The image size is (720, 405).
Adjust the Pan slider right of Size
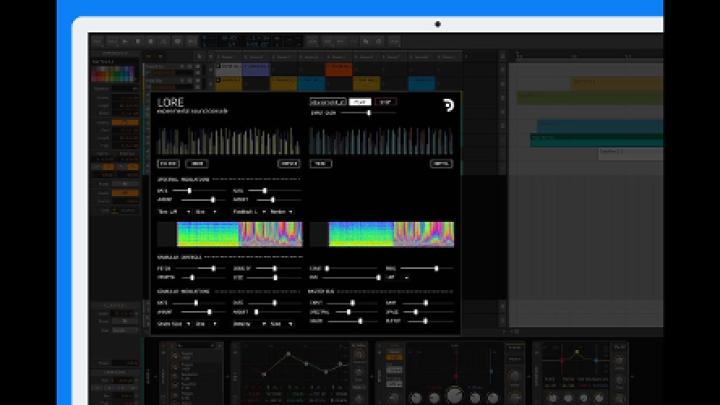point(351,277)
